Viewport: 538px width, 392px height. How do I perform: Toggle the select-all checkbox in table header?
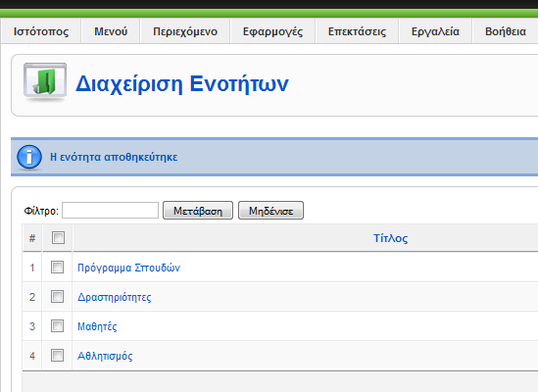click(58, 237)
